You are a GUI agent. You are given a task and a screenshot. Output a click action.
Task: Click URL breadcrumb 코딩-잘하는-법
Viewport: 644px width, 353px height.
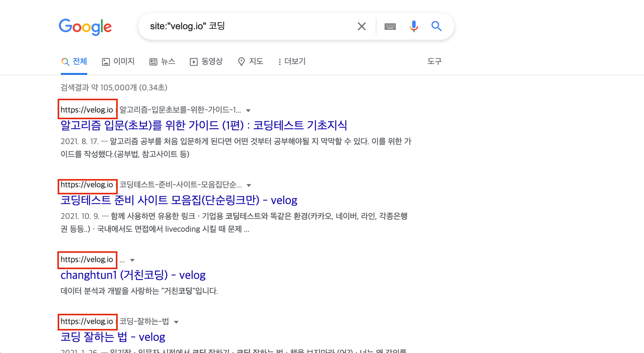144,321
